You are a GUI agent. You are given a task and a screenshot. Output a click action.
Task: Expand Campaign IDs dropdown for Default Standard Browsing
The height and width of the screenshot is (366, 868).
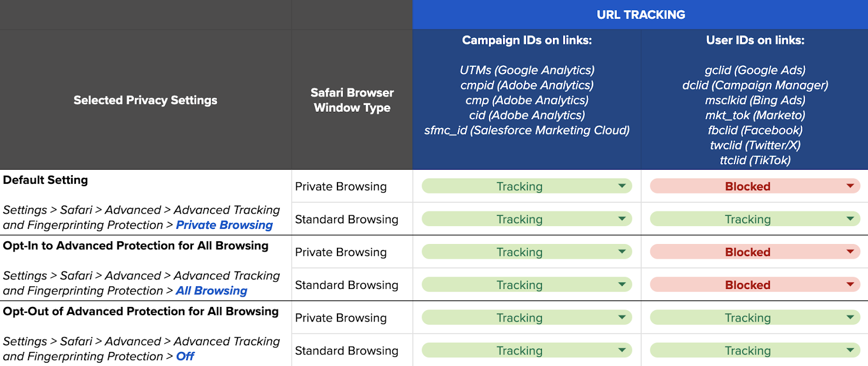(x=527, y=219)
